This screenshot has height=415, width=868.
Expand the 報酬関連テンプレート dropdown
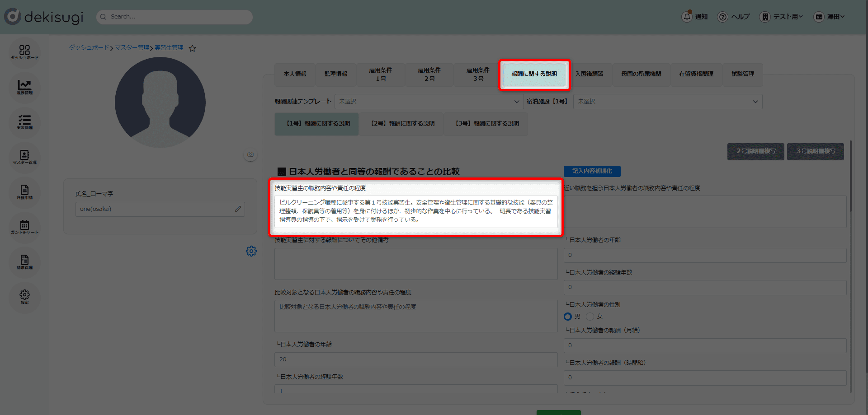coord(428,102)
